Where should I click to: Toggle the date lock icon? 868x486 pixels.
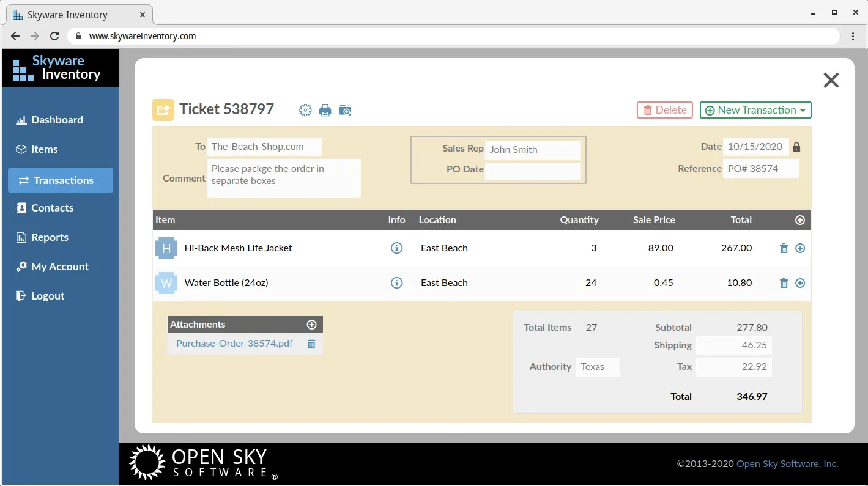796,147
